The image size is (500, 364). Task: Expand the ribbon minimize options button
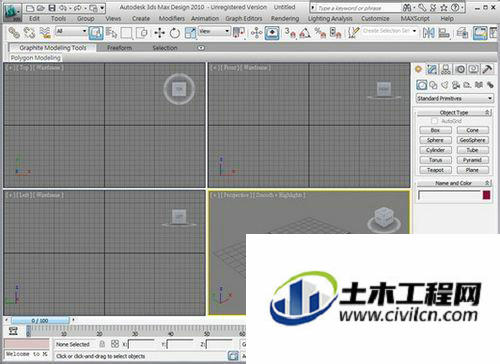[201, 48]
